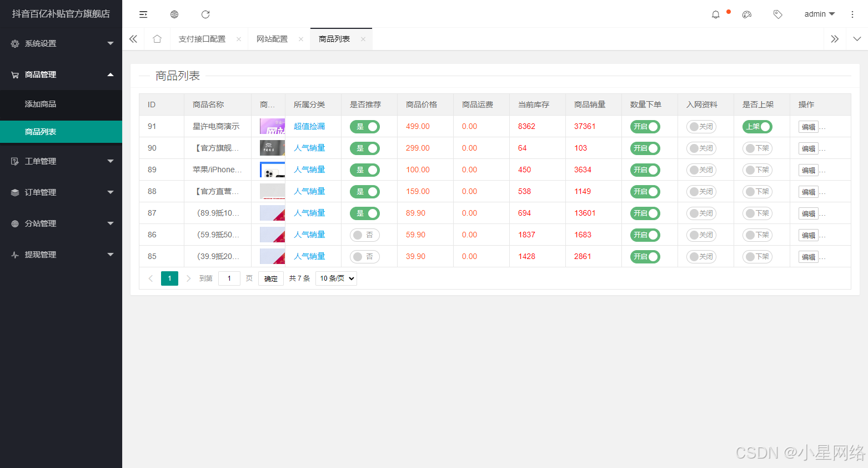The image size is (868, 468).
Task: Open the vertical three-dot more menu
Action: [x=852, y=14]
